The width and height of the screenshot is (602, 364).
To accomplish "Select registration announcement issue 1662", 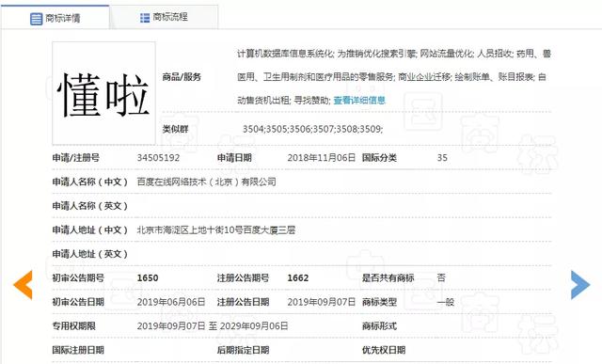I will [298, 278].
